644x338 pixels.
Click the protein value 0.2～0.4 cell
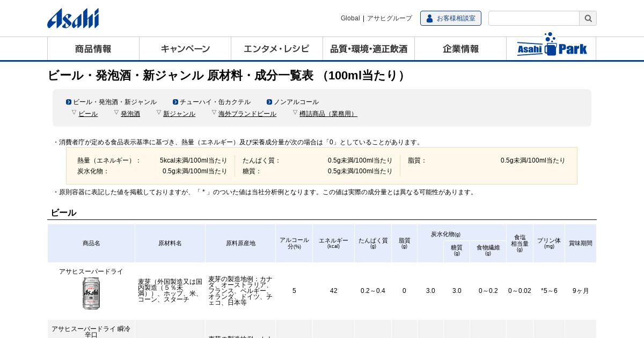pos(373,291)
